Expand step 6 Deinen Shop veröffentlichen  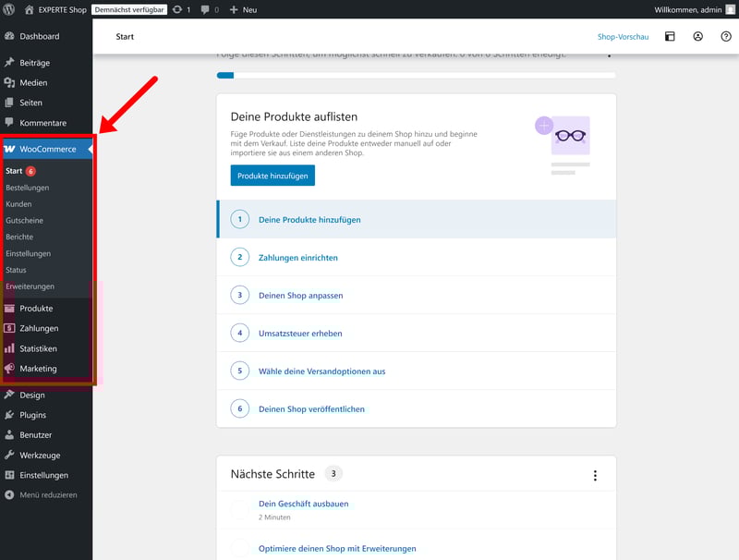(x=311, y=408)
